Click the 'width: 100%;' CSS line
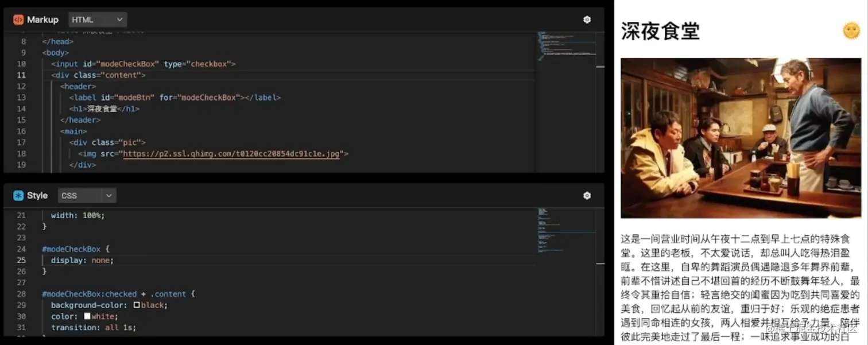The height and width of the screenshot is (345, 868). [78, 215]
